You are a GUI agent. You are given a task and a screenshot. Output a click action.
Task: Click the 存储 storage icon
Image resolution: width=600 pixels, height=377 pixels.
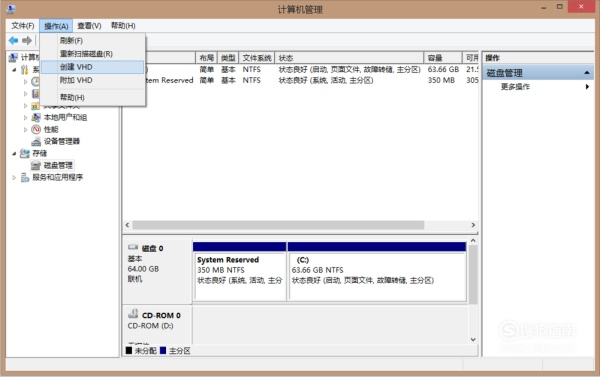(x=24, y=153)
